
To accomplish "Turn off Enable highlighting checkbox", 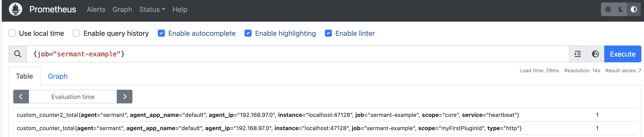I will pyautogui.click(x=248, y=33).
